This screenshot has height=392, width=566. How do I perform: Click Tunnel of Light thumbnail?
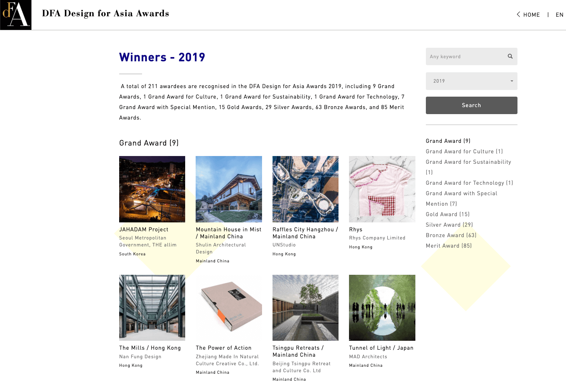click(382, 307)
